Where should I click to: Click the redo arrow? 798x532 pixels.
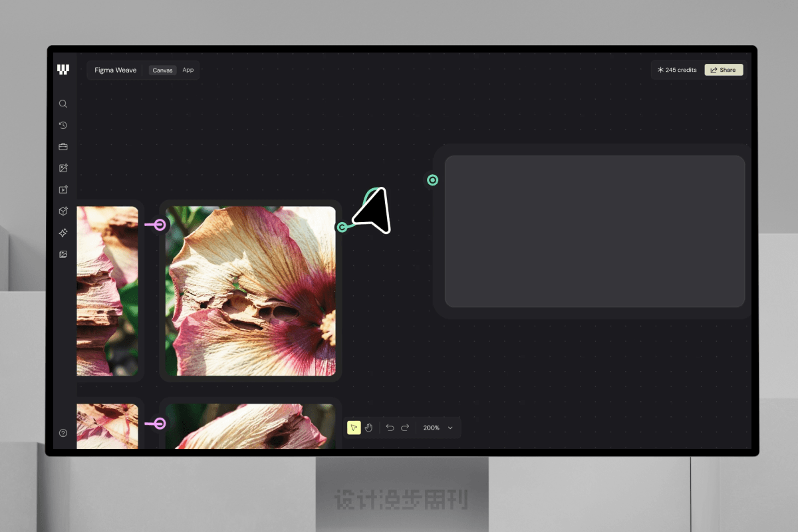click(405, 428)
